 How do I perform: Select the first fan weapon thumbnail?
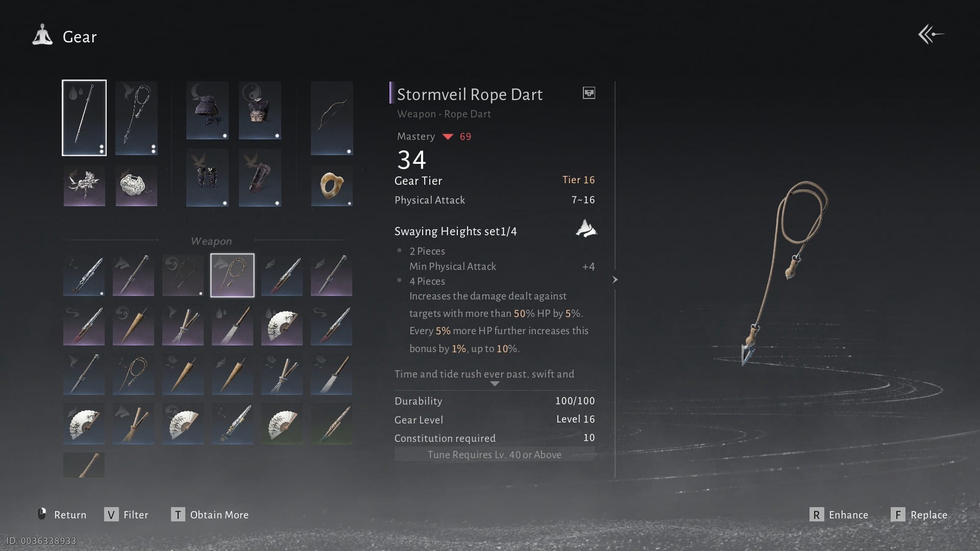[282, 325]
